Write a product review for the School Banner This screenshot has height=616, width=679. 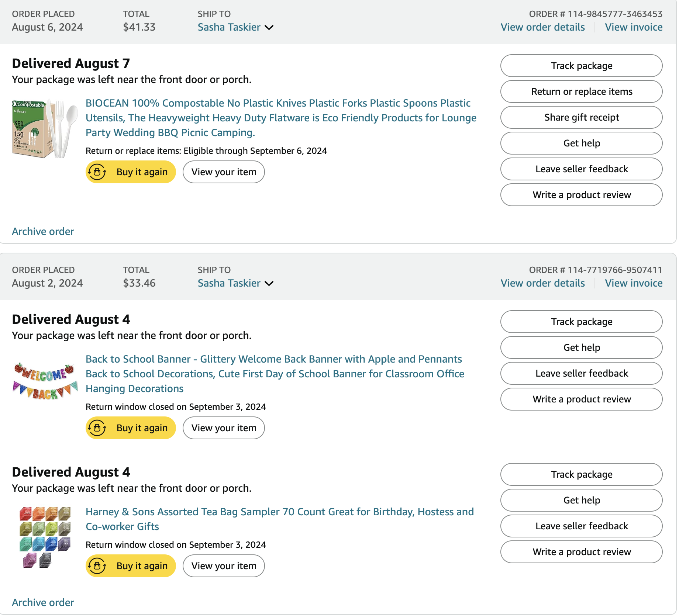coord(581,399)
